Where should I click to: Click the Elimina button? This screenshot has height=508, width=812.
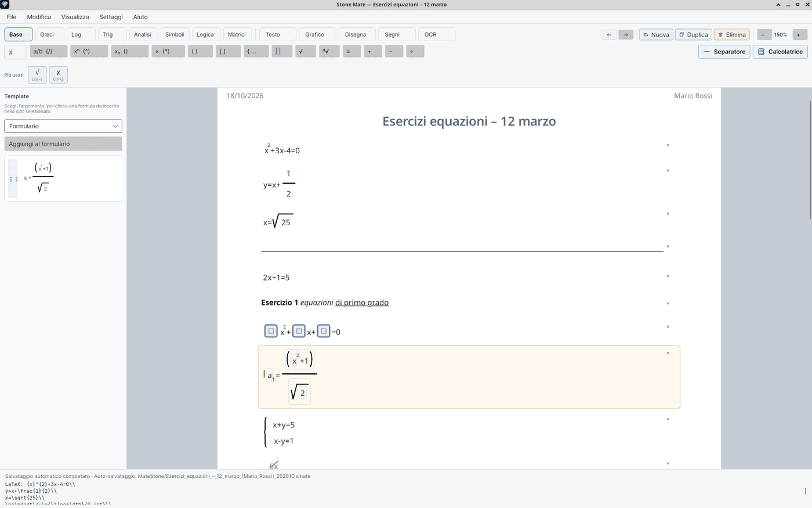coord(732,35)
